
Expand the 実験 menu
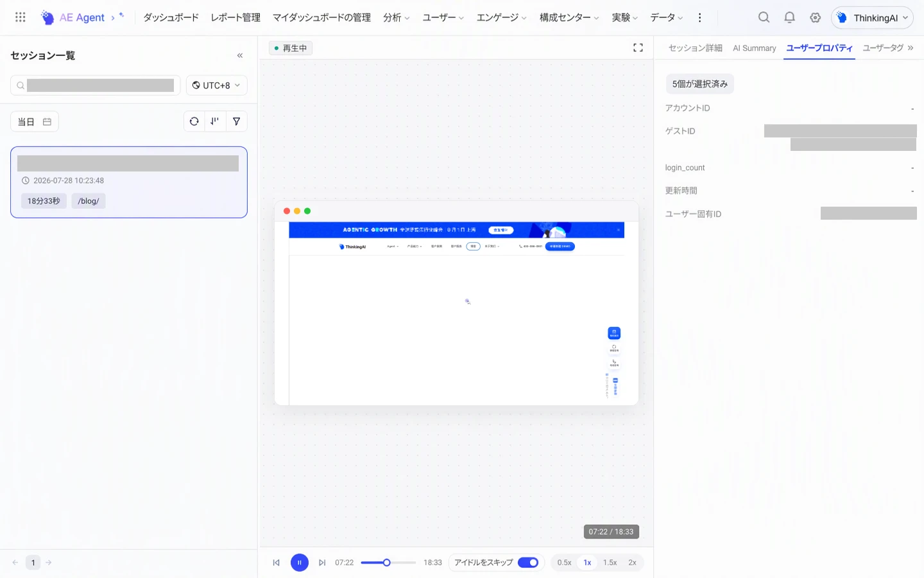pyautogui.click(x=624, y=17)
